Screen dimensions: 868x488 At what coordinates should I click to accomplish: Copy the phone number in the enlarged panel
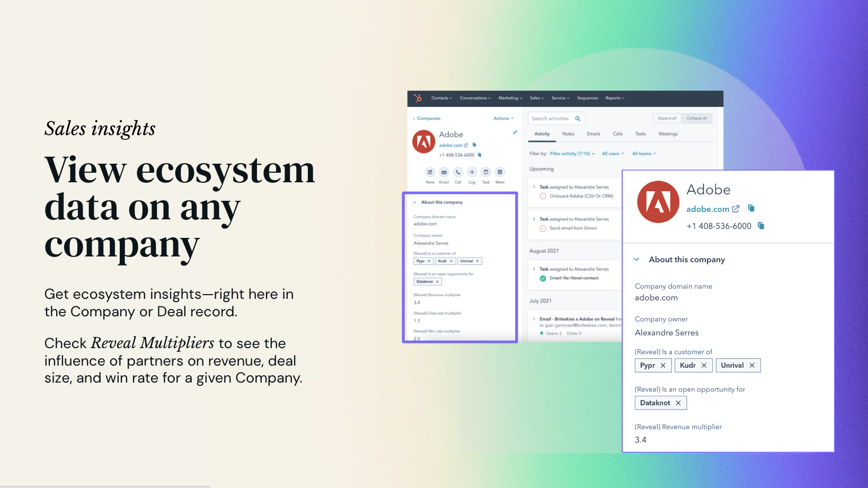(761, 226)
